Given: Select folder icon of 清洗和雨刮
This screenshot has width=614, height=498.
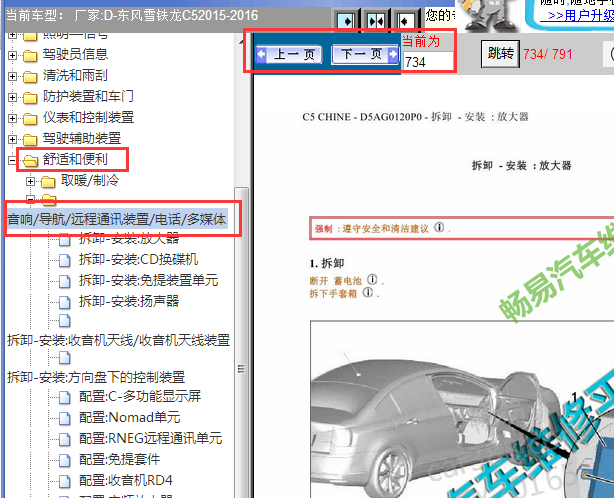Looking at the screenshot, I should [x=30, y=76].
